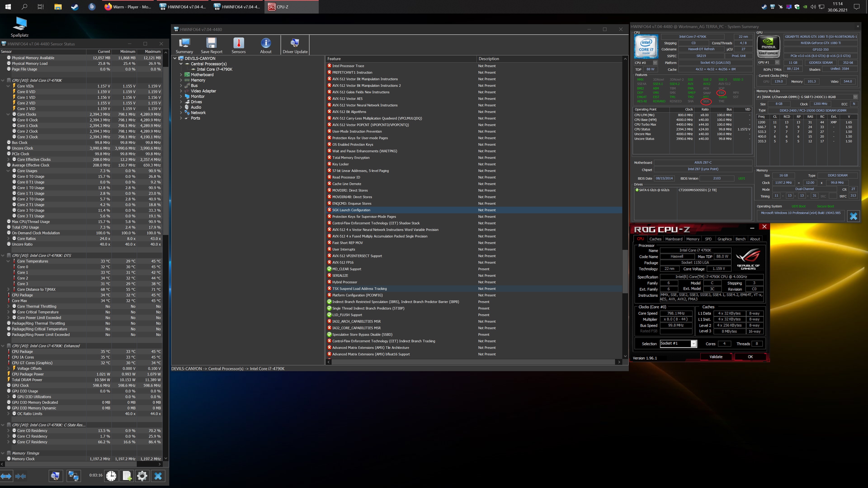Collapse the Central Processor(s) tree node
The height and width of the screenshot is (488, 868).
tap(181, 64)
